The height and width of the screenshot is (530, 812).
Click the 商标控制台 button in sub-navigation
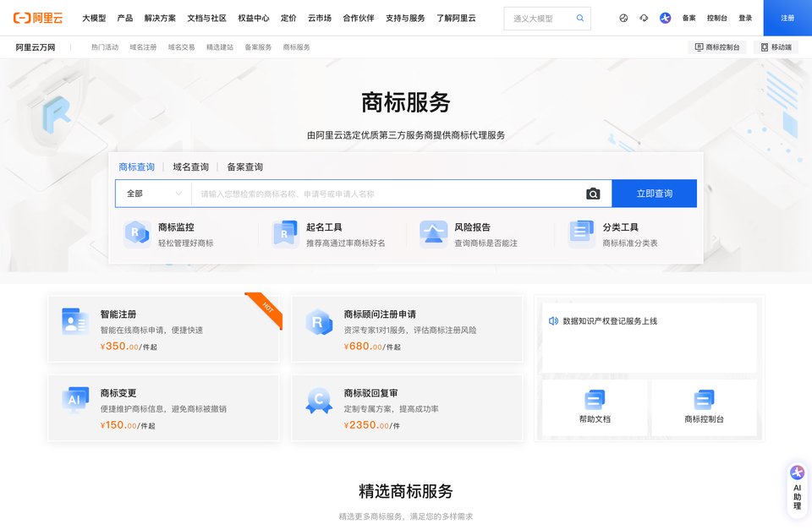click(716, 47)
